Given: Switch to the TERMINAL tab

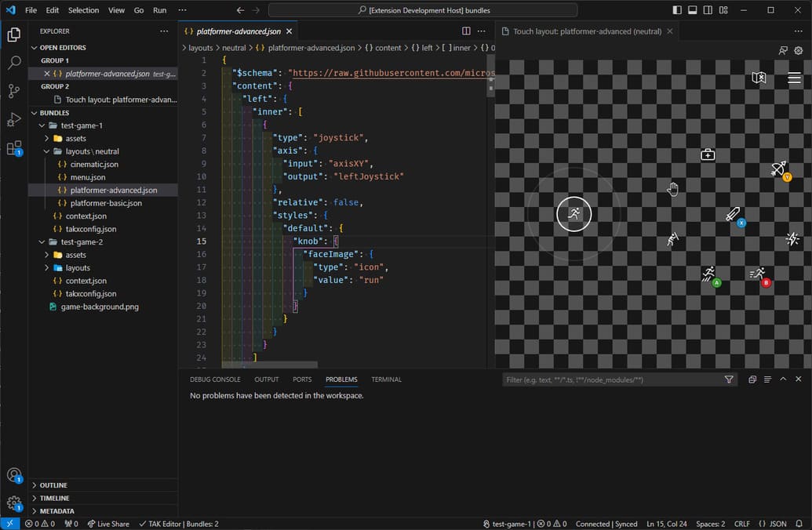Looking at the screenshot, I should [x=386, y=379].
